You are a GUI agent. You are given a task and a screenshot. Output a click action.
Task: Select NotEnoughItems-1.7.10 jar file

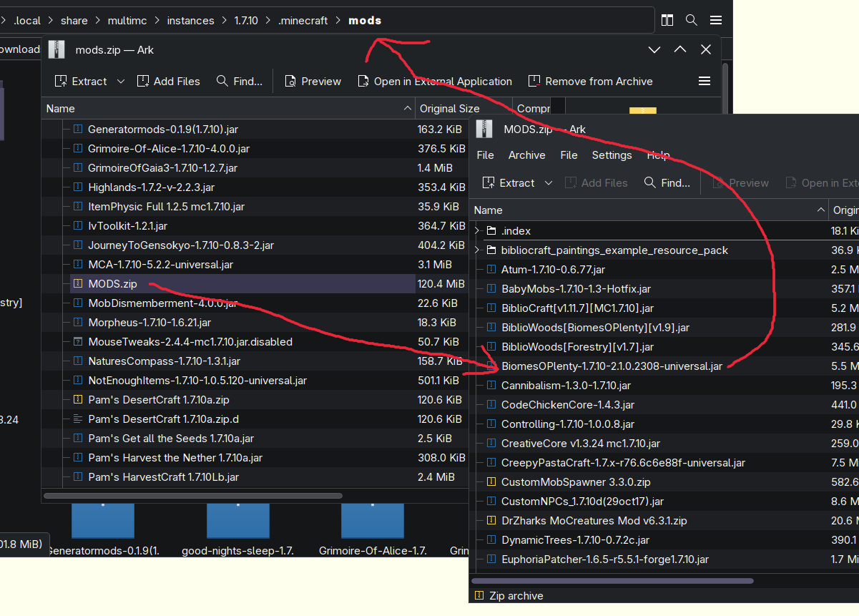(197, 381)
